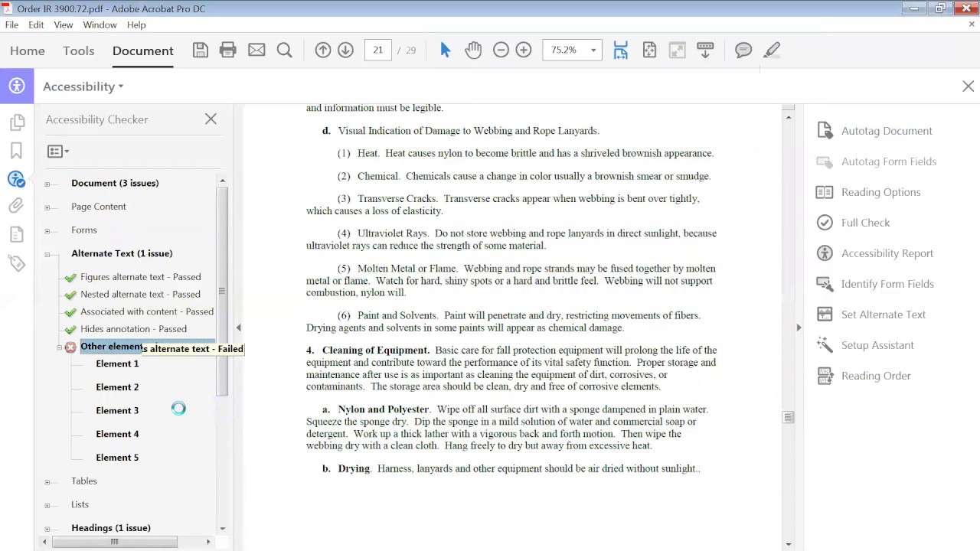Click Set Alternate Text
Screen dimensions: 980x551
click(x=871, y=315)
